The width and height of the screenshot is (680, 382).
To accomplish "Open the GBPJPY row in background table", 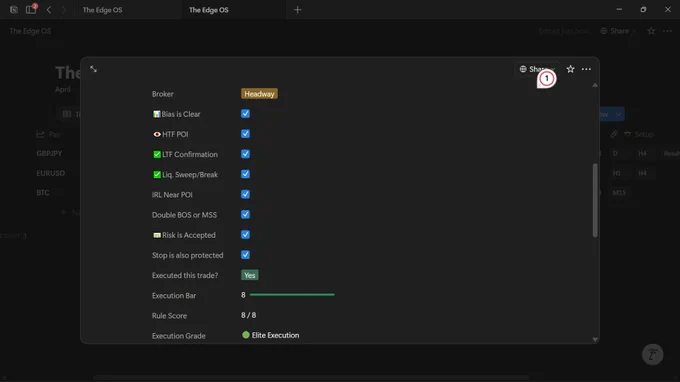I will click(x=49, y=153).
